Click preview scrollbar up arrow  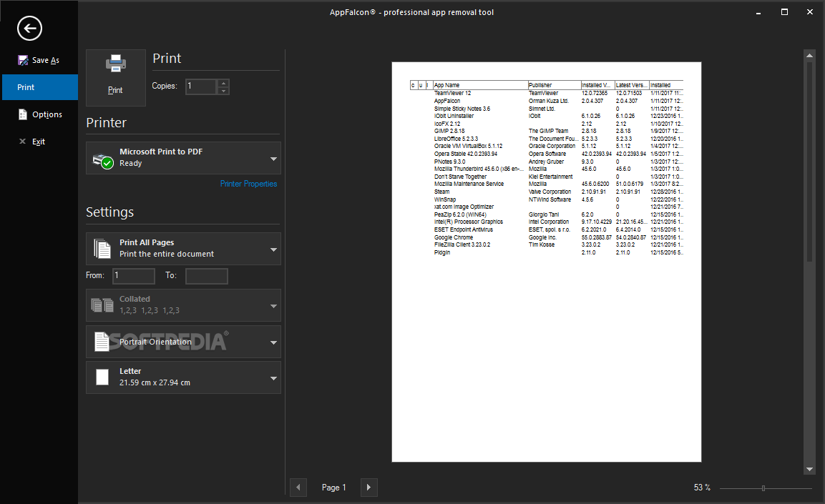[x=810, y=54]
